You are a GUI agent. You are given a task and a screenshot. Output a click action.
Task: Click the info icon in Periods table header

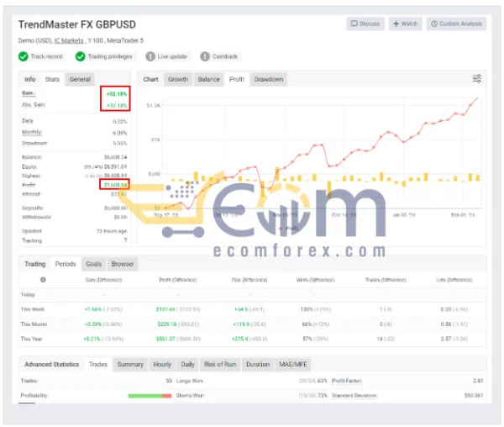tap(43, 280)
